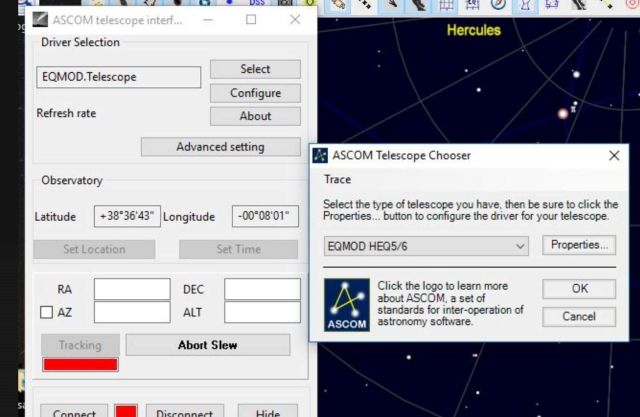Click the Select driver button
The width and height of the screenshot is (640, 417).
[255, 69]
